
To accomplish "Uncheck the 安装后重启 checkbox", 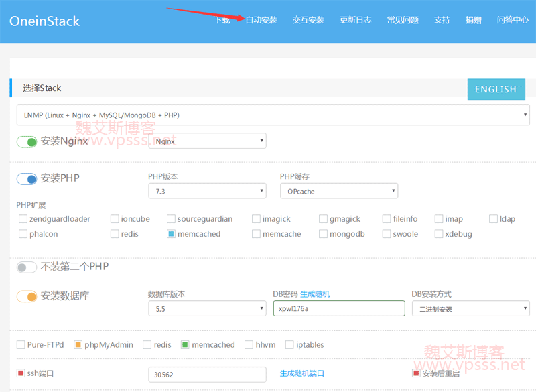I will [416, 373].
